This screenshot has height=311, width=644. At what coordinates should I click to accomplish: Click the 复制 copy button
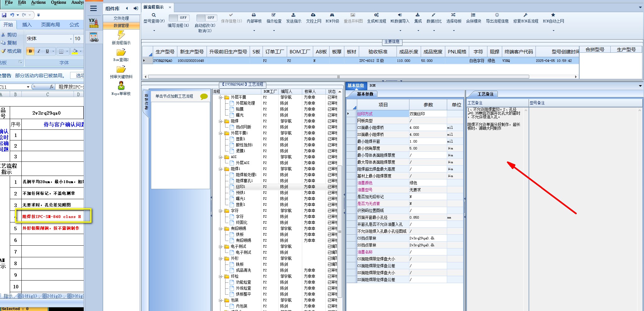pyautogui.click(x=9, y=43)
